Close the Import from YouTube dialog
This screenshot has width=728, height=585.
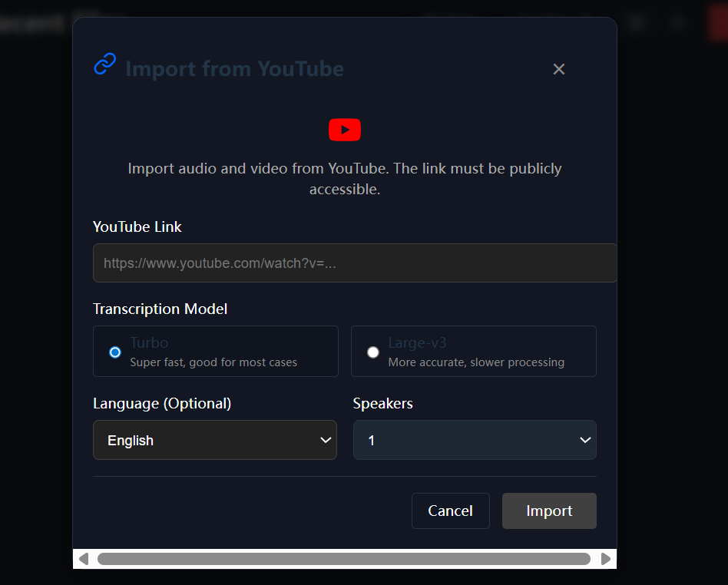(558, 68)
